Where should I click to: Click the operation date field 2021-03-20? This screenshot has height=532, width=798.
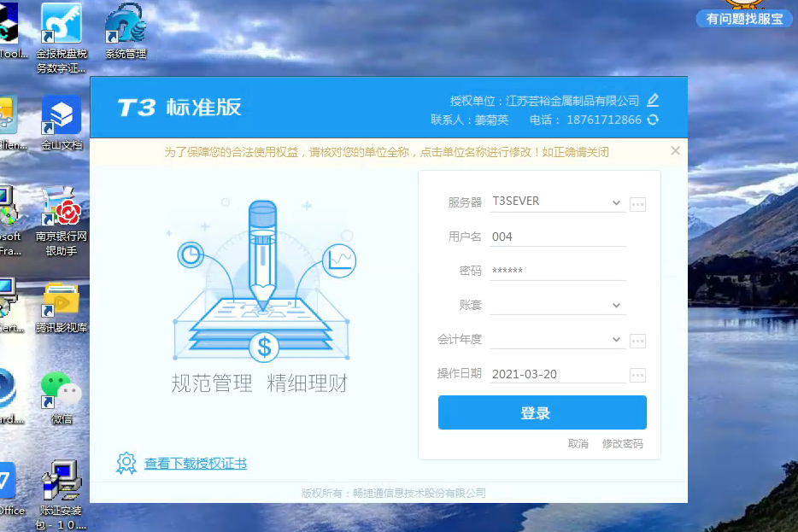tap(558, 374)
